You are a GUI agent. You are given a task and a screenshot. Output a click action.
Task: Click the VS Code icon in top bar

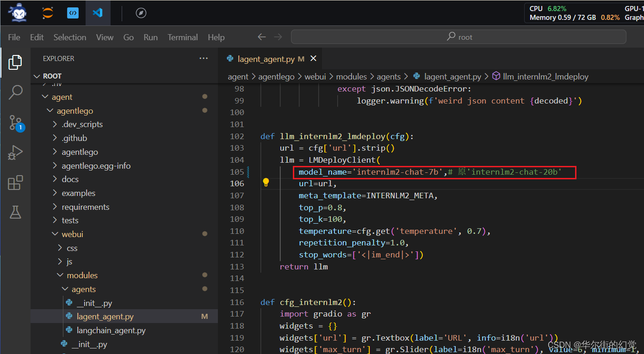[98, 13]
